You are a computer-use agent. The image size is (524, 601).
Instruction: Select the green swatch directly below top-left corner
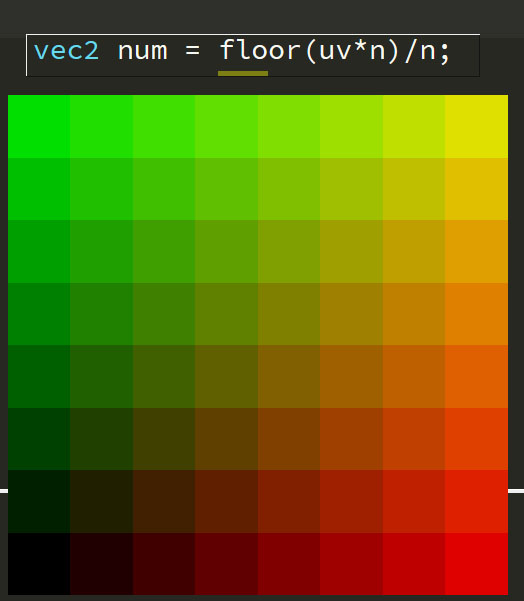[x=39, y=189]
